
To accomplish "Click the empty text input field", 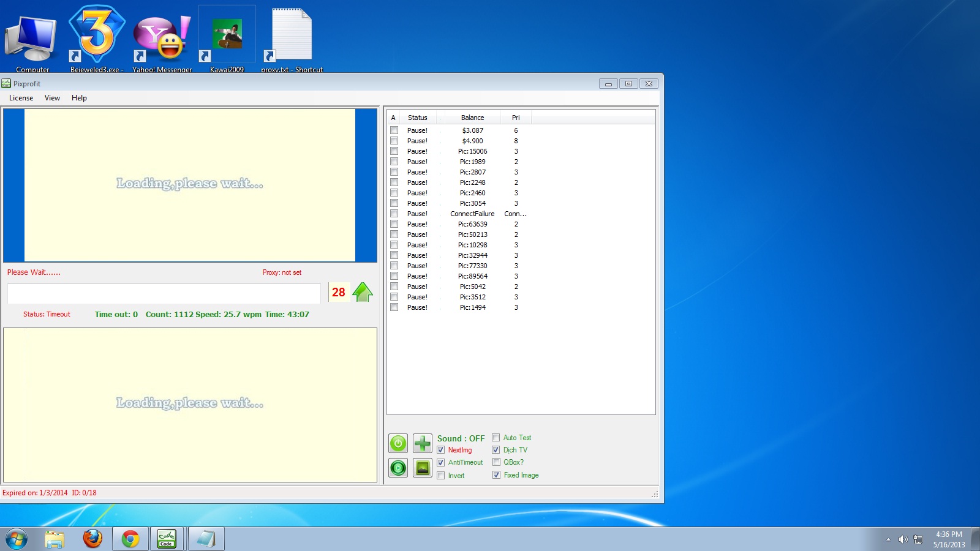I will (x=164, y=293).
